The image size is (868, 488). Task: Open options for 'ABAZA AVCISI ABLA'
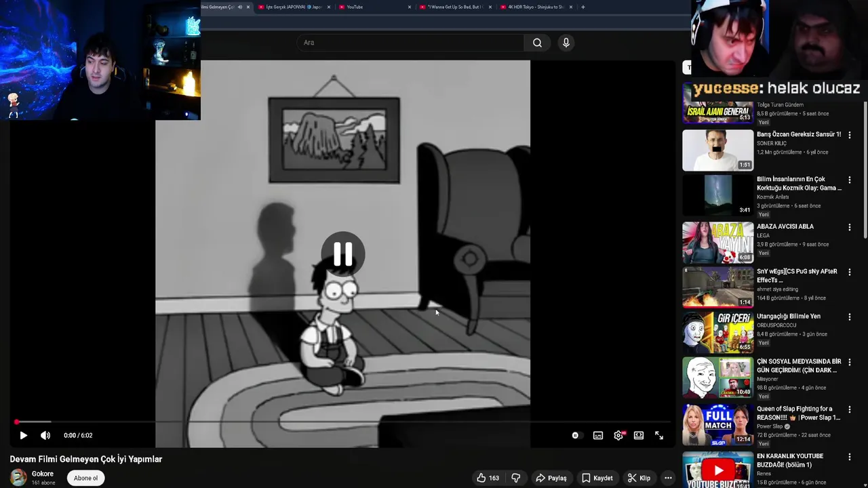pyautogui.click(x=850, y=228)
